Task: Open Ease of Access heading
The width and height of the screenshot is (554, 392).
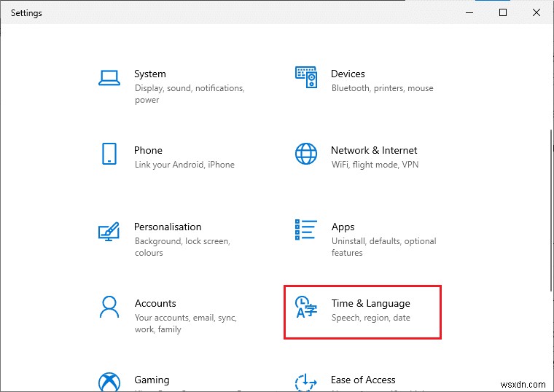Action: tap(363, 380)
